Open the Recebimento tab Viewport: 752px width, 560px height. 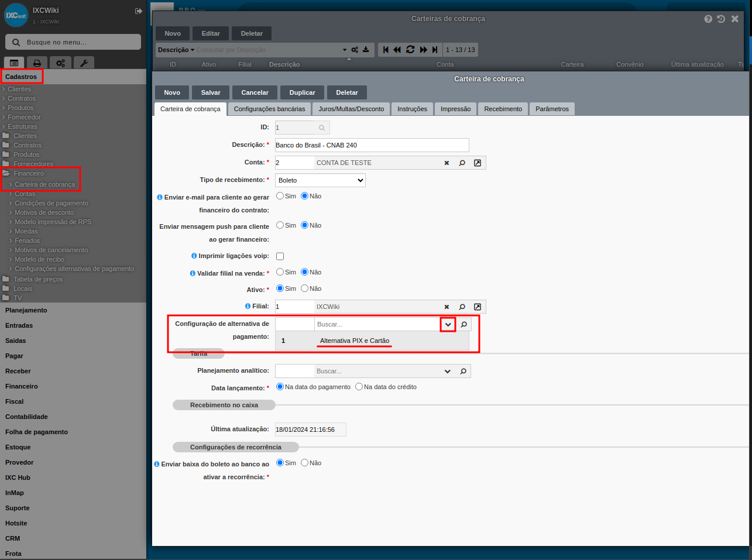pos(503,109)
